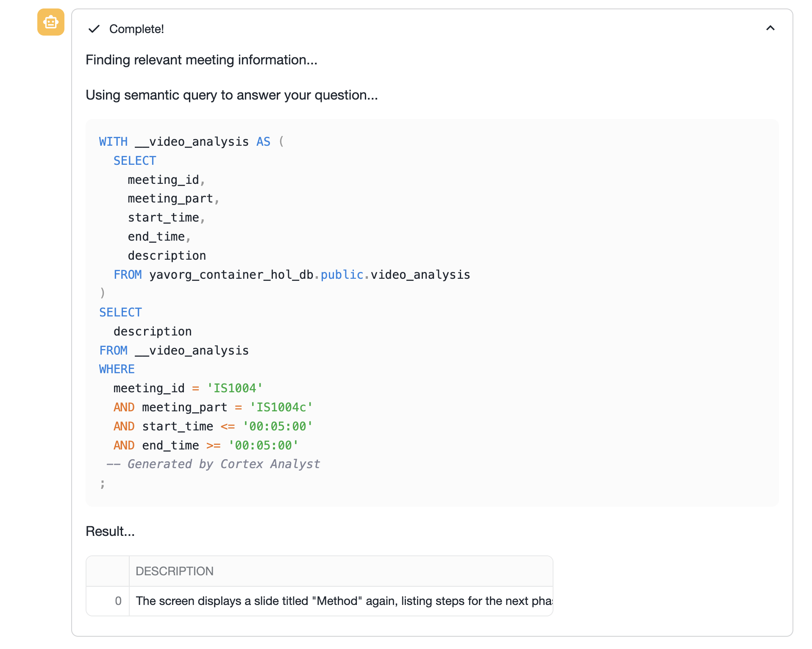Click the yavorg_container_hol_db table reference
The image size is (812, 649).
[232, 275]
